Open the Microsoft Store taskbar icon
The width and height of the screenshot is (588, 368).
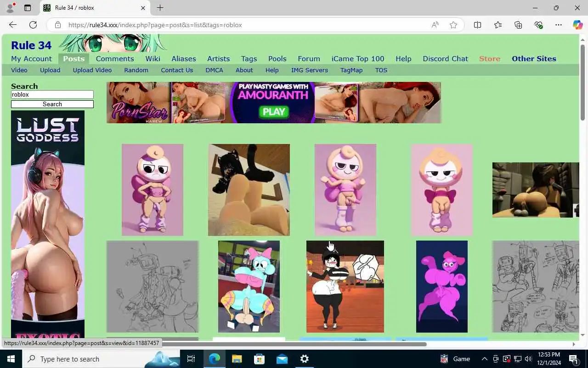(260, 359)
